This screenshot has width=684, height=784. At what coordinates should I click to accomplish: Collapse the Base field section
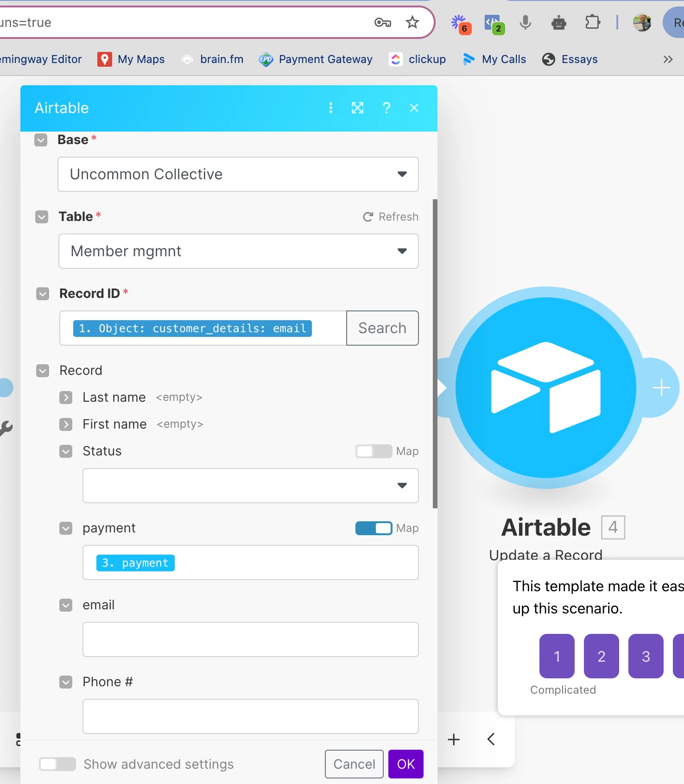41,140
